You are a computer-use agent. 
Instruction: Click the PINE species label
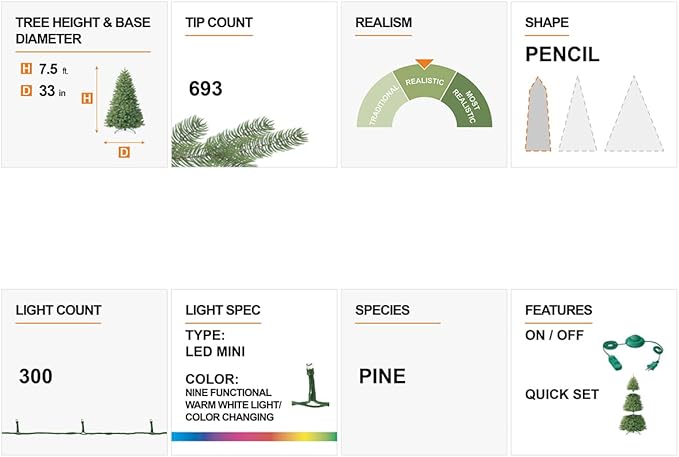[382, 377]
